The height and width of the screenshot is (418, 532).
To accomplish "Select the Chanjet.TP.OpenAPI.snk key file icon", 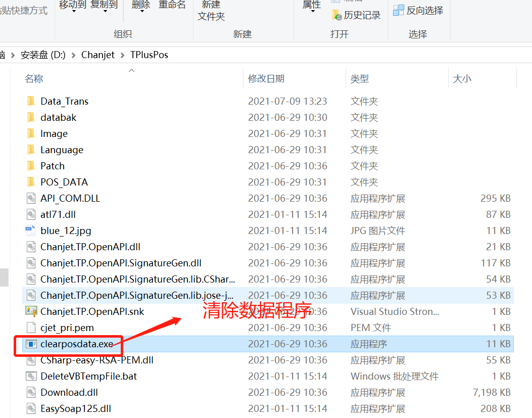I will 31,311.
